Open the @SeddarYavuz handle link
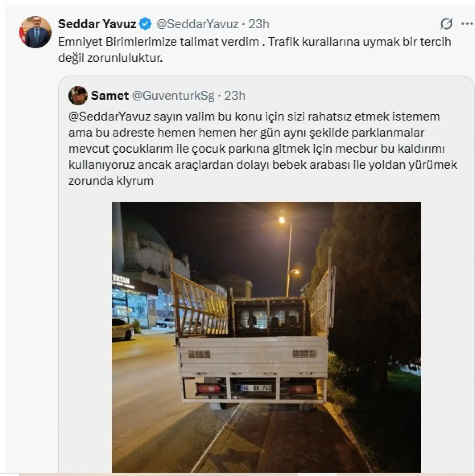475x476 pixels. [197, 24]
